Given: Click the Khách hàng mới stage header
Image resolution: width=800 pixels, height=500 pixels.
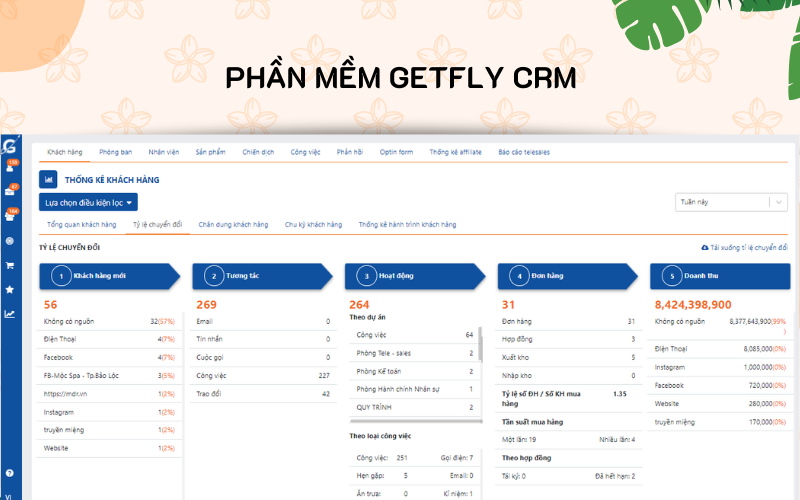Looking at the screenshot, I should (110, 276).
